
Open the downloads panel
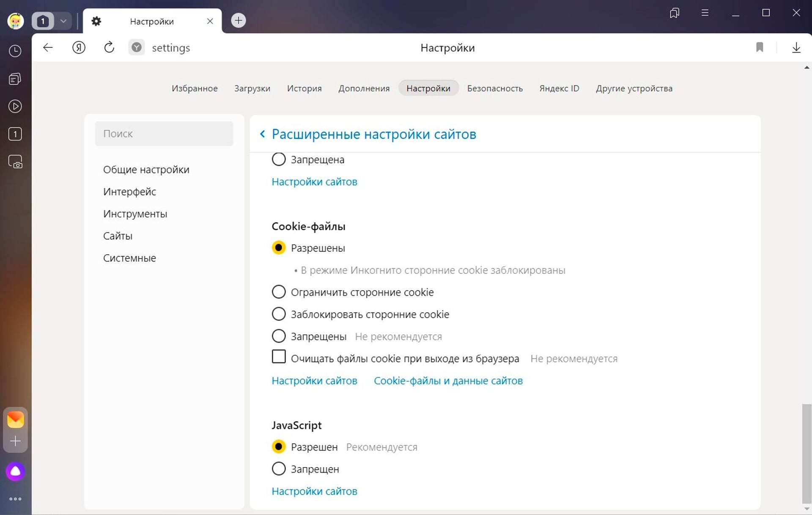click(796, 47)
